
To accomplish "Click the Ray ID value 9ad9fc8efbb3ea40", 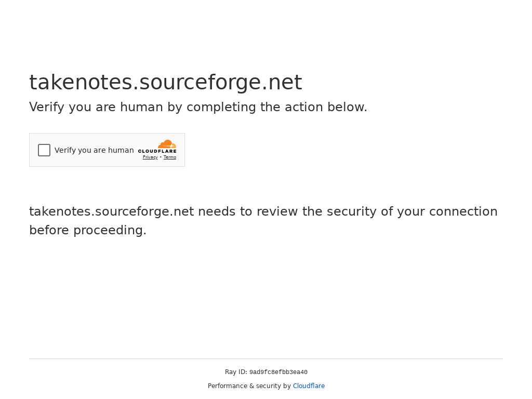I will pos(278,373).
